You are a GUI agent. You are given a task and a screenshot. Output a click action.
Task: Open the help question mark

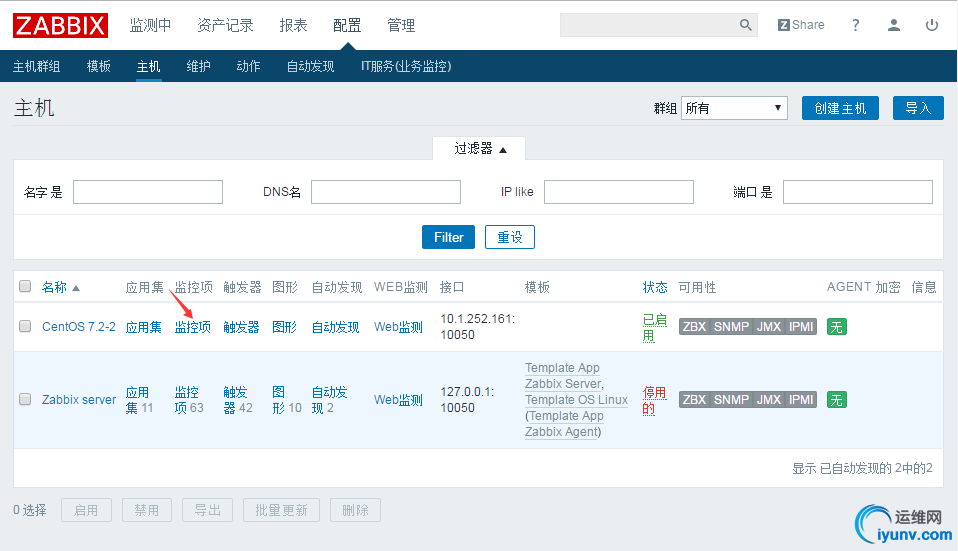click(x=855, y=25)
